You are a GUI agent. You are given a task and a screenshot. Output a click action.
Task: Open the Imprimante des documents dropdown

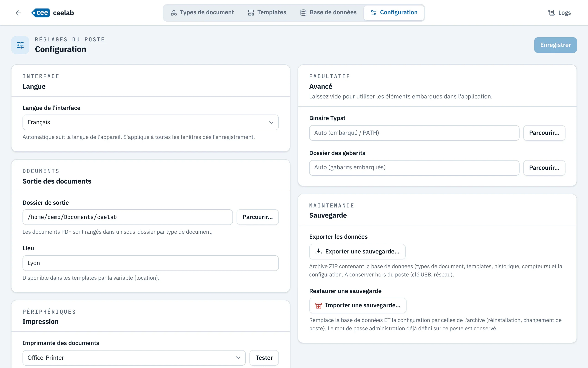[134, 358]
